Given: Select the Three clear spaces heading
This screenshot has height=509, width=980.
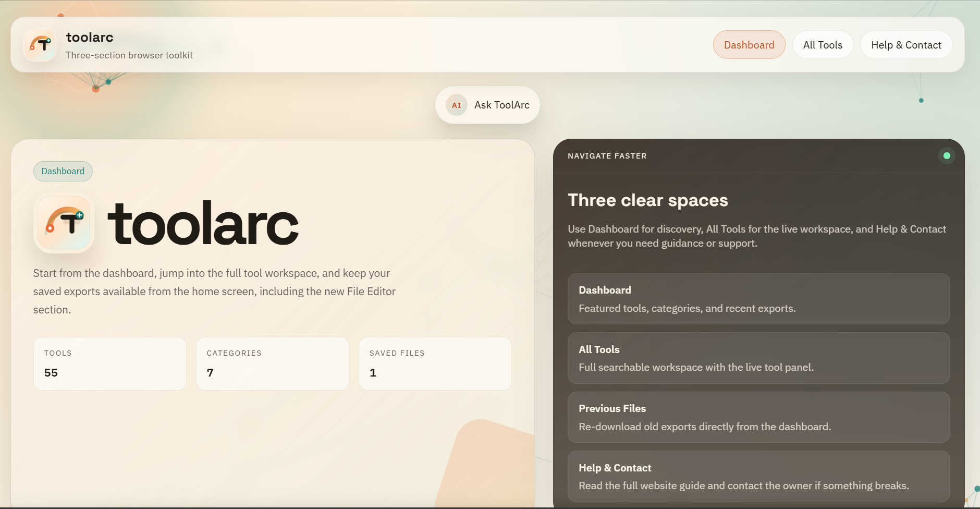Looking at the screenshot, I should [648, 200].
